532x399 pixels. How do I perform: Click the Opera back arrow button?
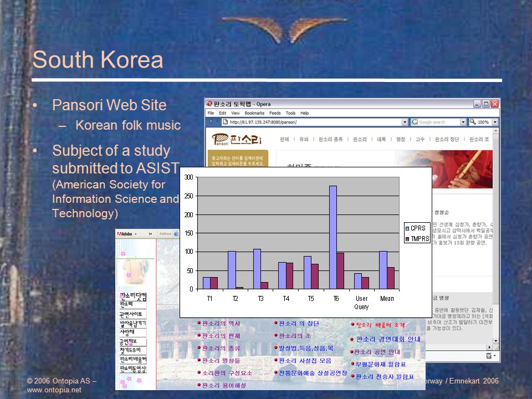211,121
